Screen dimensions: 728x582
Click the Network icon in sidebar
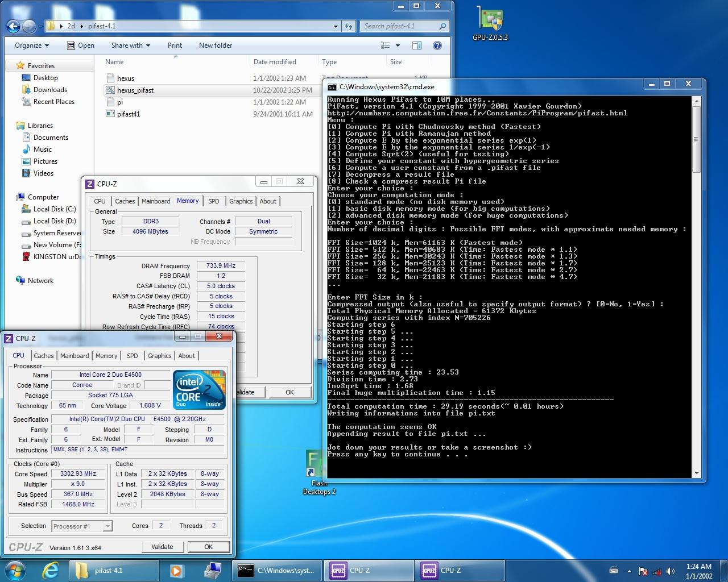(x=20, y=280)
